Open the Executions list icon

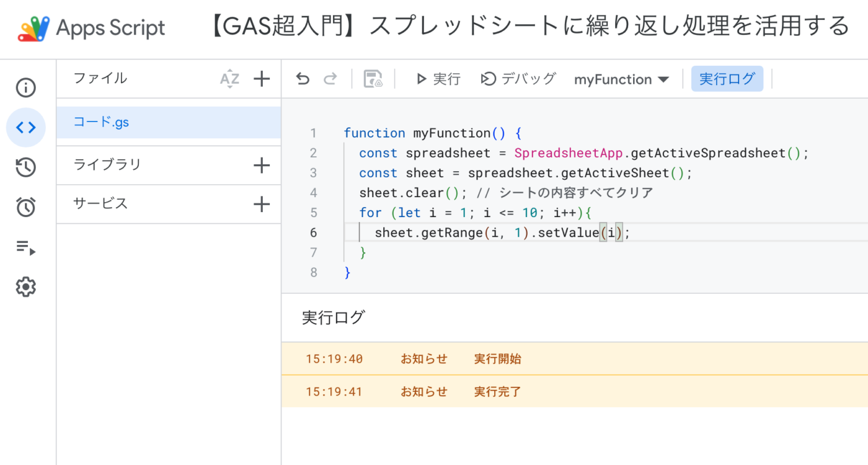(25, 248)
